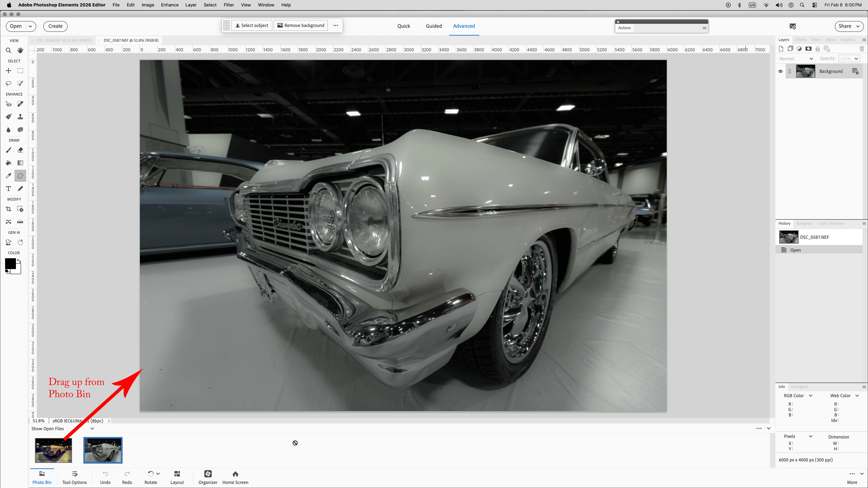This screenshot has width=868, height=488.
Task: Activate the Crop tool
Action: point(8,209)
